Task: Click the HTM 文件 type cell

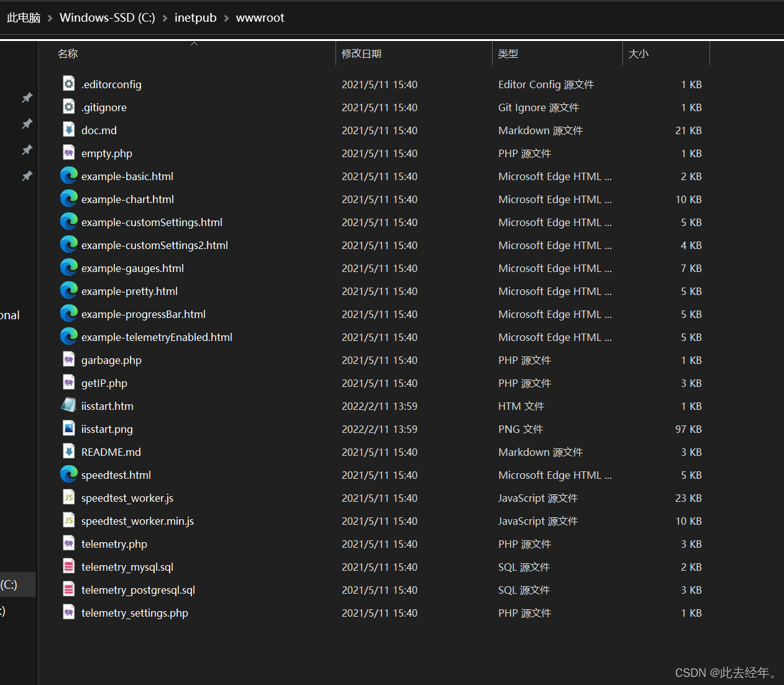Action: point(521,406)
